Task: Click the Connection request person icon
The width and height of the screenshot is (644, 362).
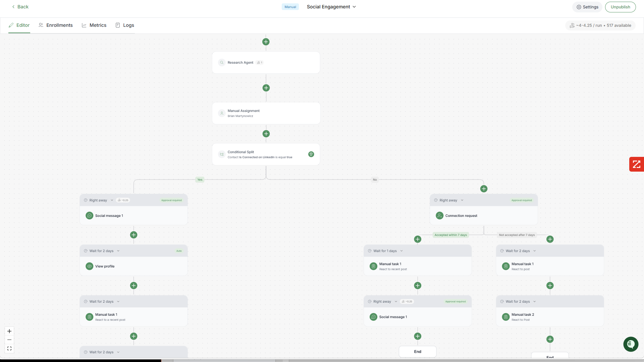Action: pos(440,216)
